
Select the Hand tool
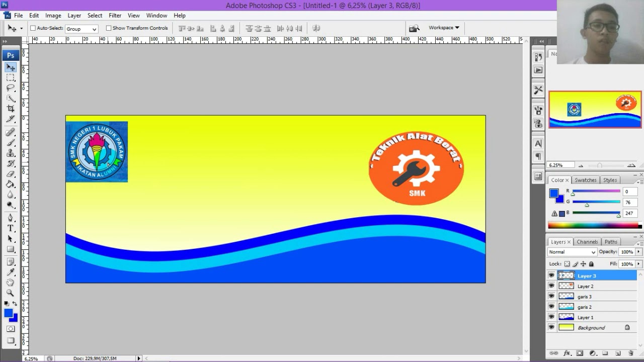click(11, 283)
